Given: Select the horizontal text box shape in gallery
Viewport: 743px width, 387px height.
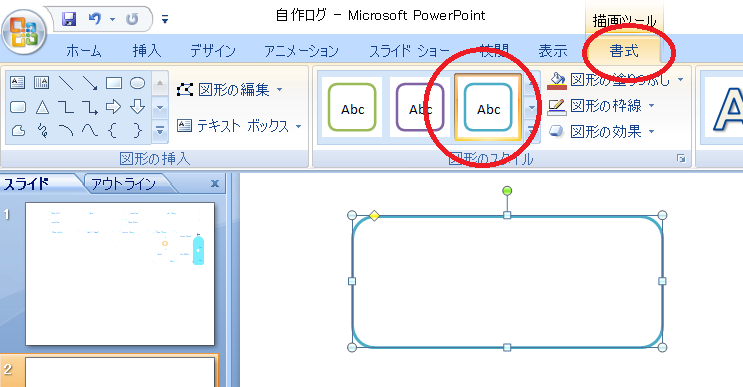Looking at the screenshot, I should click(18, 83).
